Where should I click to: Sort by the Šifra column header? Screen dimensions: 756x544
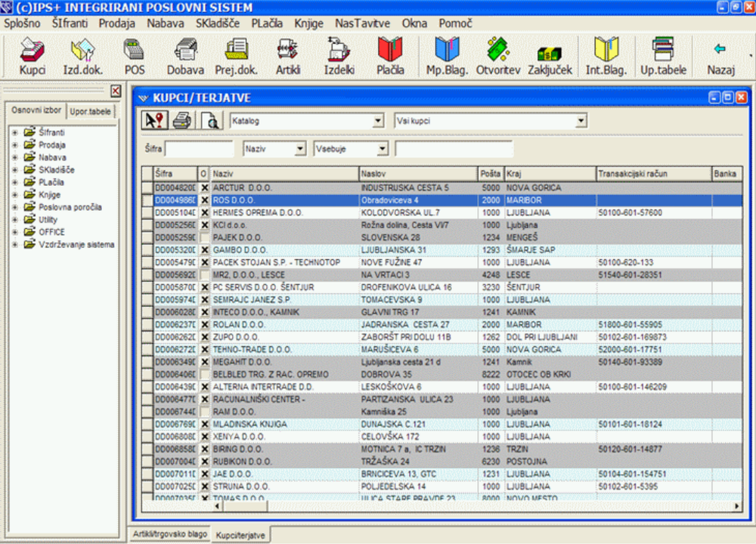pyautogui.click(x=175, y=174)
